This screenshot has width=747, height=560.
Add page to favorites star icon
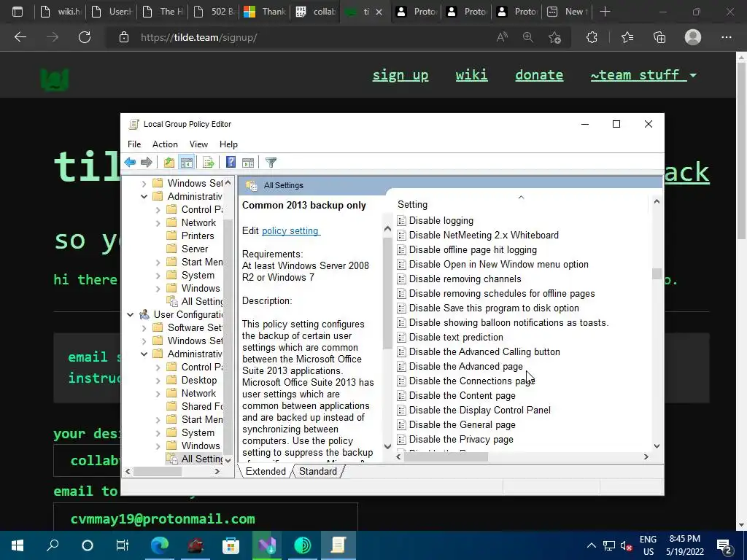coord(554,37)
